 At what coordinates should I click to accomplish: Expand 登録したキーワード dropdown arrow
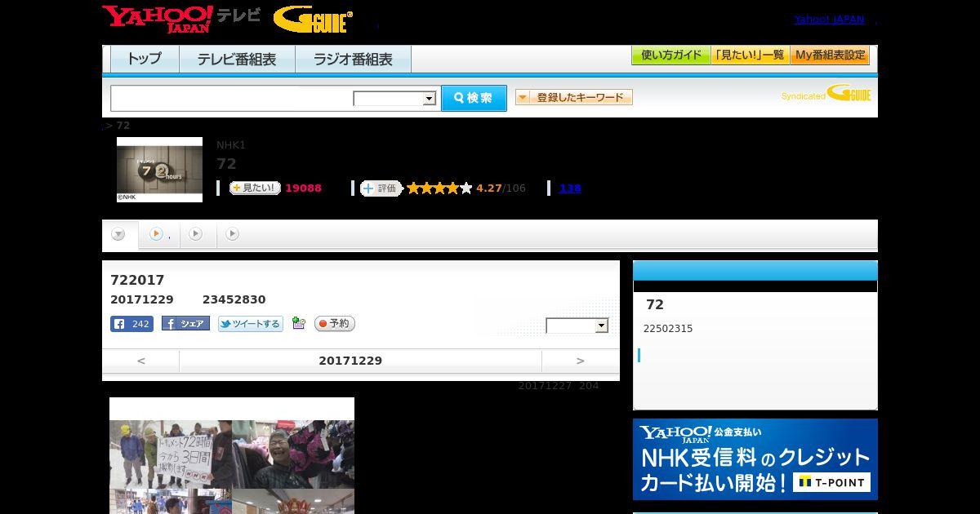click(x=523, y=98)
